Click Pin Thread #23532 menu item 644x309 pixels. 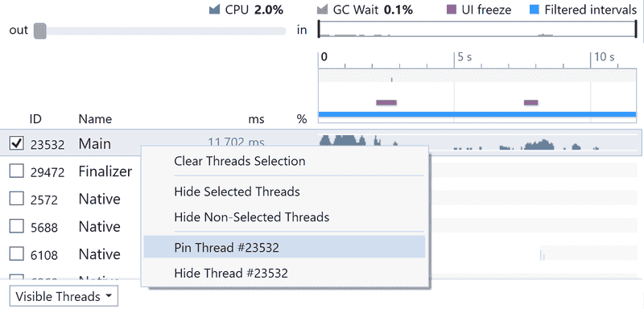click(x=284, y=248)
